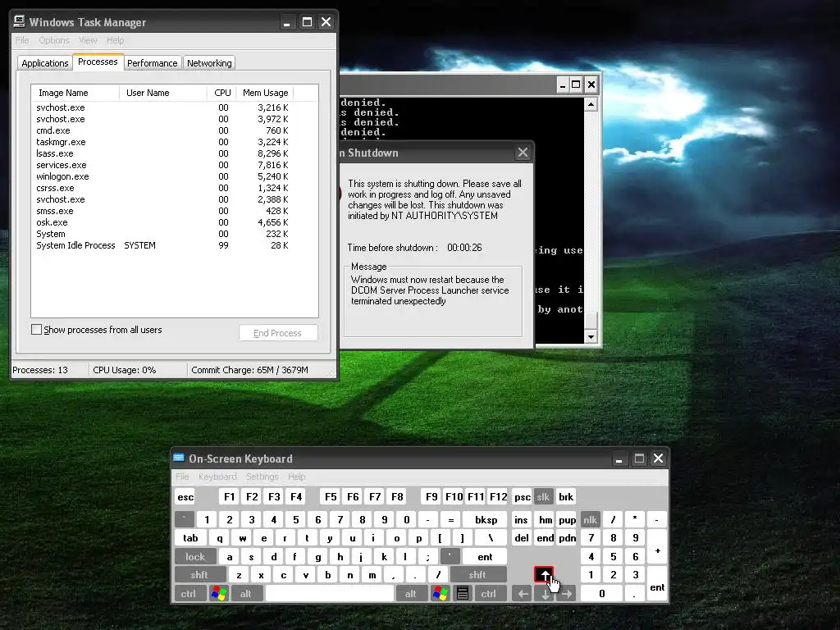The width and height of the screenshot is (840, 630).
Task: Toggle the lock (caps lock) key
Action: (195, 557)
